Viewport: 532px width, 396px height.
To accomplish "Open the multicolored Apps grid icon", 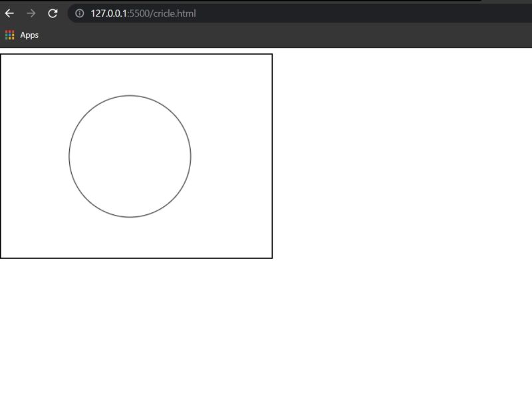I will (x=9, y=35).
